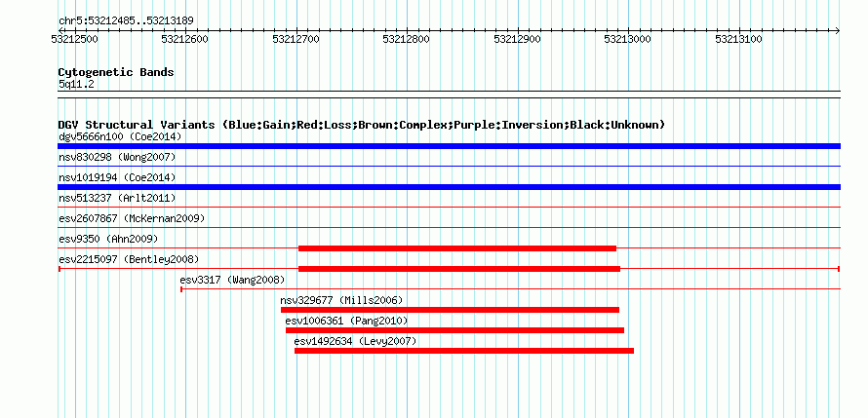
Task: Click the nsv1019194 (Coe2014) label
Action: click(x=117, y=177)
